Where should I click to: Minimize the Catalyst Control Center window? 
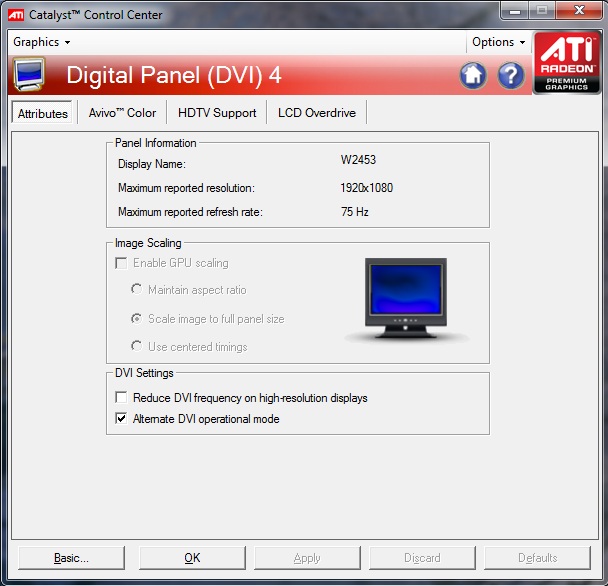(x=515, y=10)
